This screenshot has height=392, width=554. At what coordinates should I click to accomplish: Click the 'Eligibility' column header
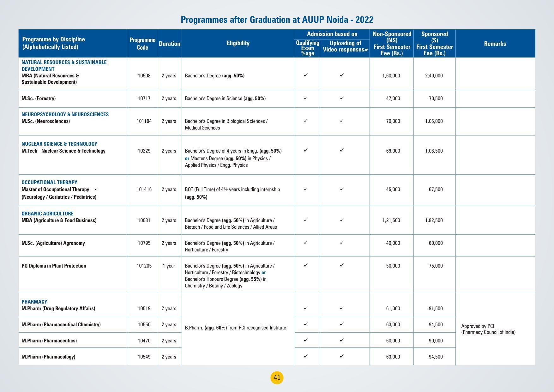238,43
